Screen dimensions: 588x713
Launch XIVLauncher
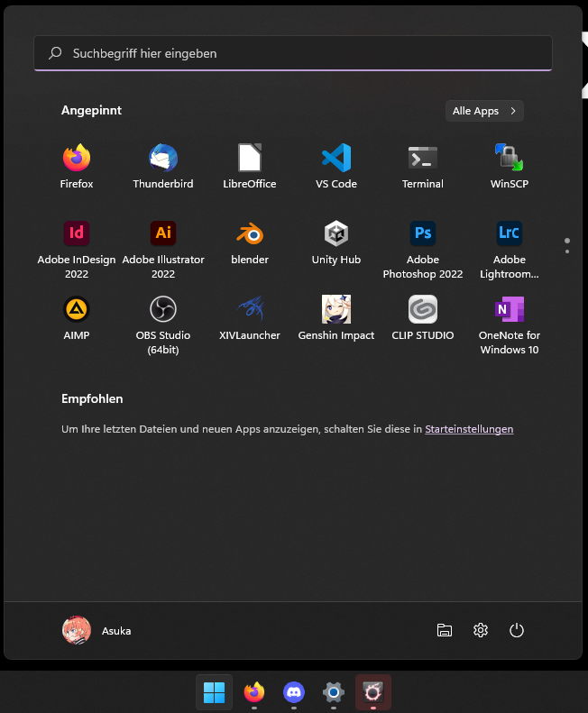(250, 318)
